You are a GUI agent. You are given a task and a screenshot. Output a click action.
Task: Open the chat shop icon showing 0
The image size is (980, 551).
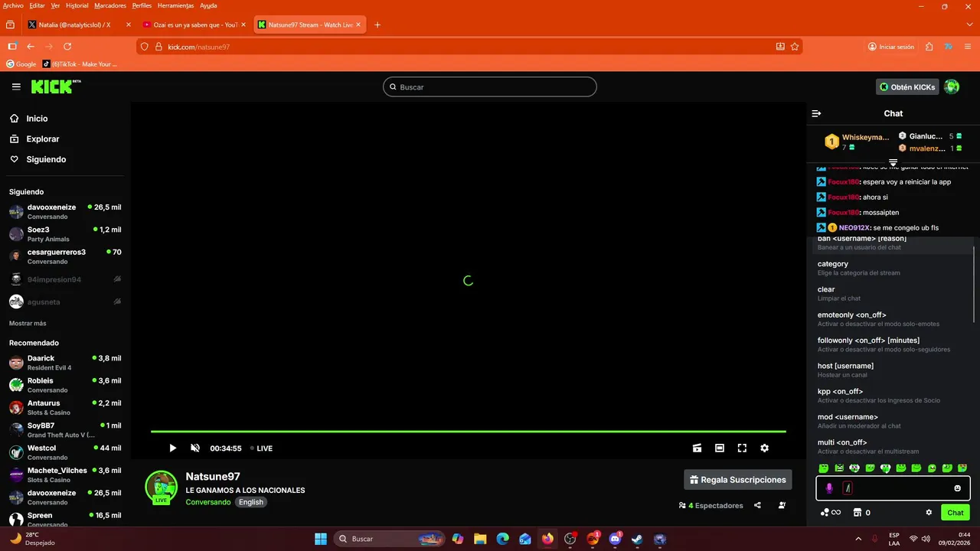[x=861, y=513]
